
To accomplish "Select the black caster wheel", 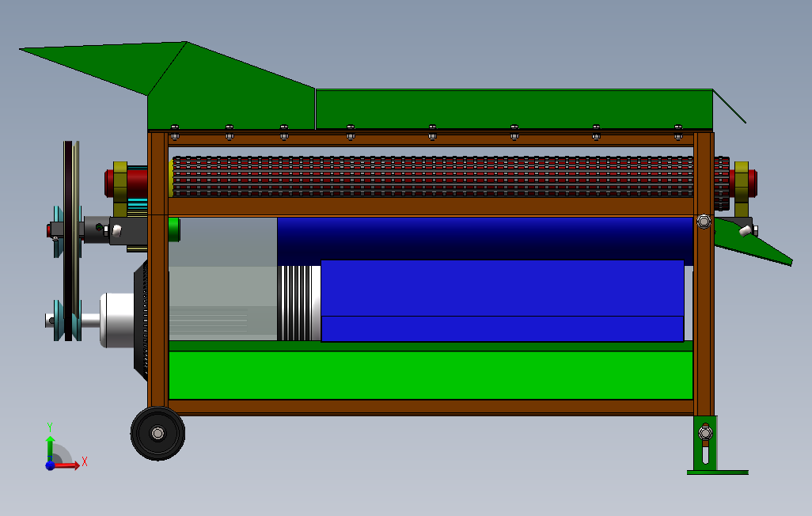I will (158, 433).
